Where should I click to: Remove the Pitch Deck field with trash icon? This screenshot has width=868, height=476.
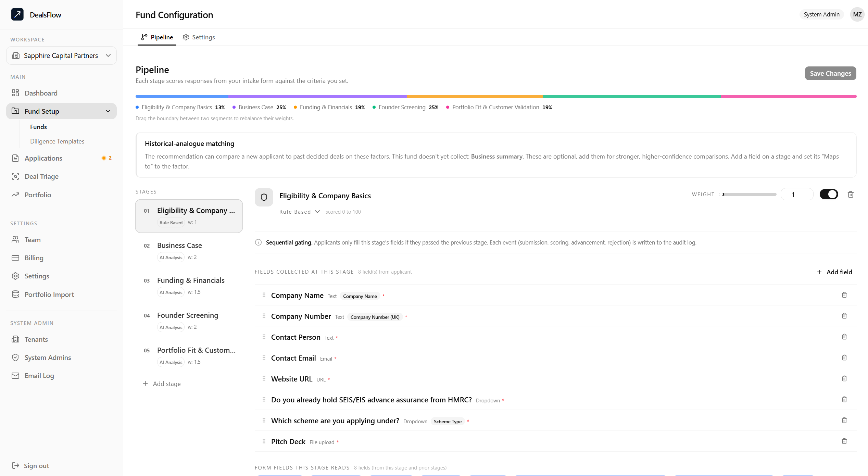[844, 441]
